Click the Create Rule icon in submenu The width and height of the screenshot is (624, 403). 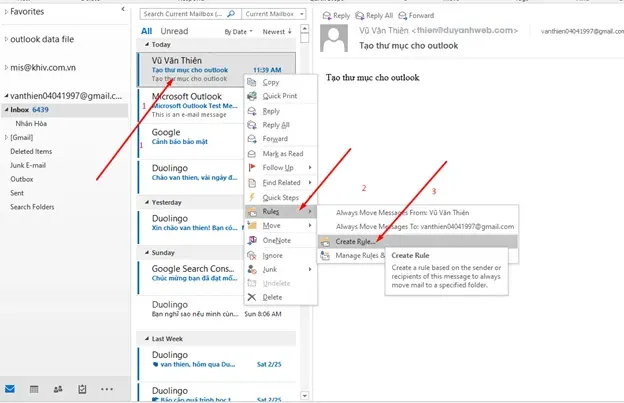coord(325,241)
